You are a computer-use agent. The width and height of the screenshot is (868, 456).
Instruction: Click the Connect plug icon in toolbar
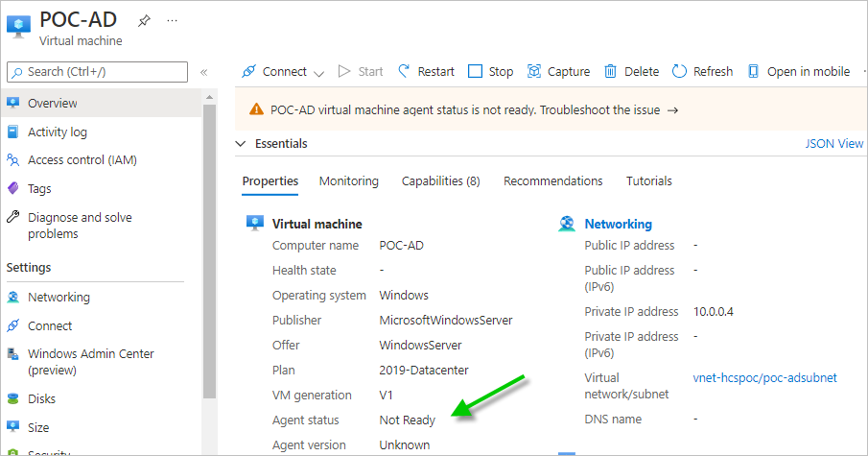[249, 71]
